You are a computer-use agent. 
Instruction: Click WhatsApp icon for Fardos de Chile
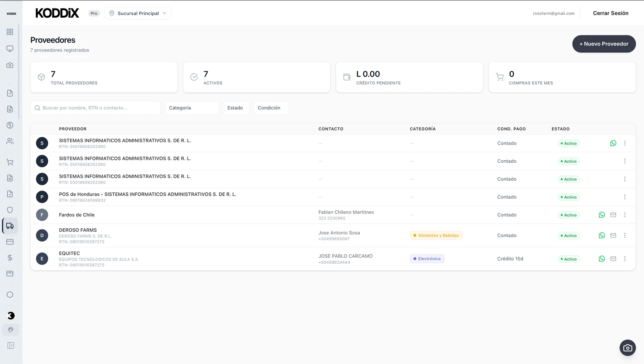[602, 215]
